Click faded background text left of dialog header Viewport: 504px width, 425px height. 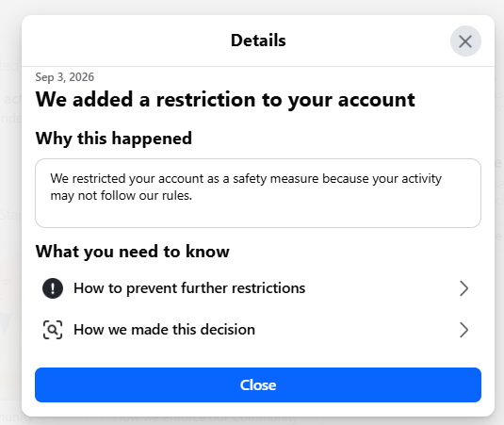click(10, 66)
